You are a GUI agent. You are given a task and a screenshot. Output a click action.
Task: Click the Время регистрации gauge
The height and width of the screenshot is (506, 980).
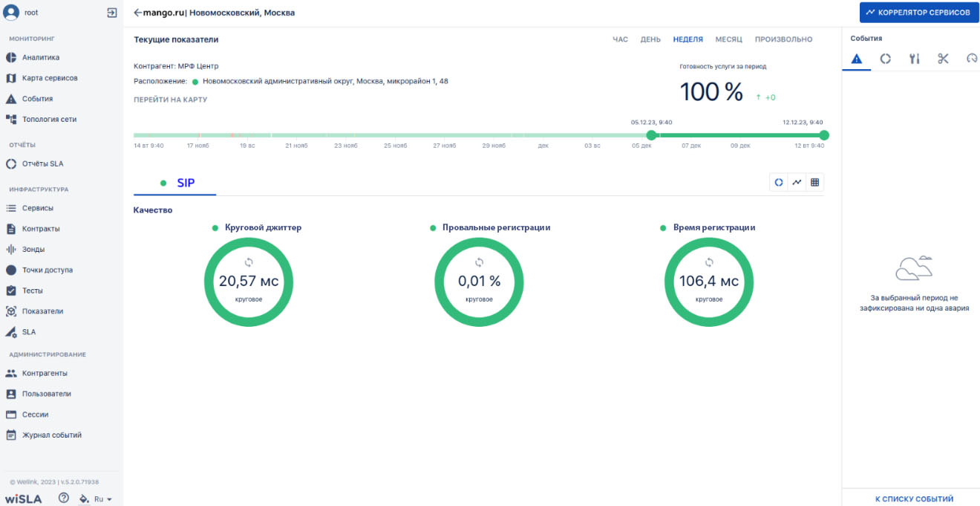point(709,282)
